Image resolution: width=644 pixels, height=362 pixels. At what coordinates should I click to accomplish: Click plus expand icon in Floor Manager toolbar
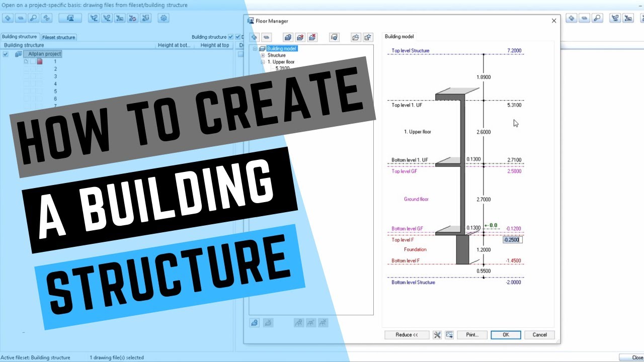point(255,37)
